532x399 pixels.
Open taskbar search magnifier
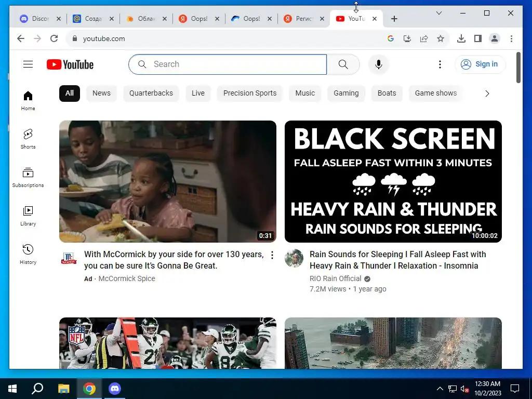pos(37,389)
